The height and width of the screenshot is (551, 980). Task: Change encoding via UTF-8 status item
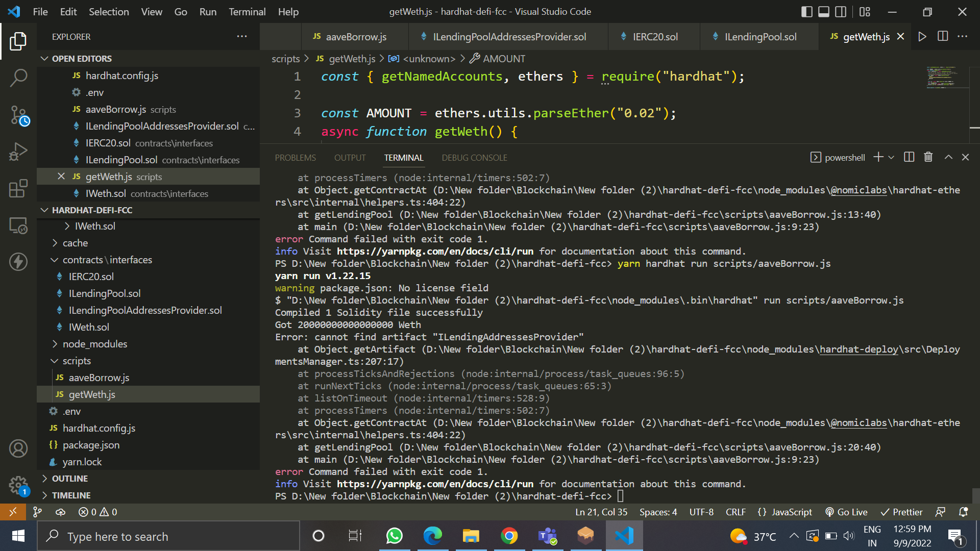pyautogui.click(x=701, y=512)
